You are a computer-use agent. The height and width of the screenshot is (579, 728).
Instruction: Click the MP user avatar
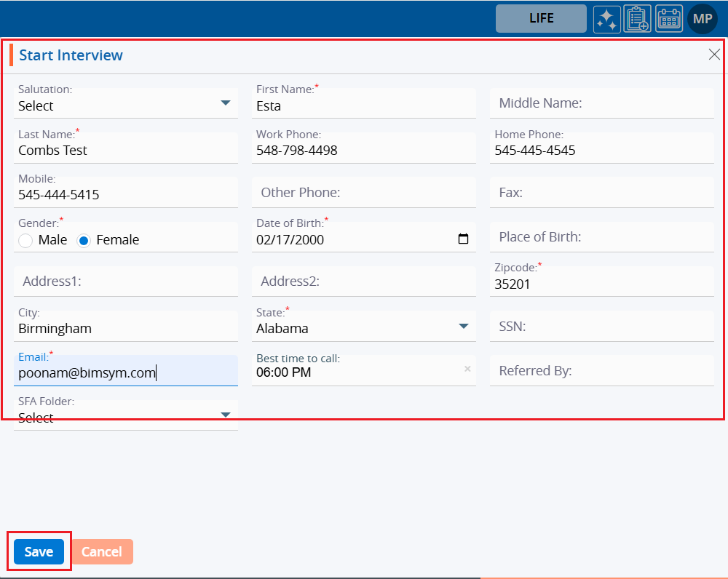702,19
